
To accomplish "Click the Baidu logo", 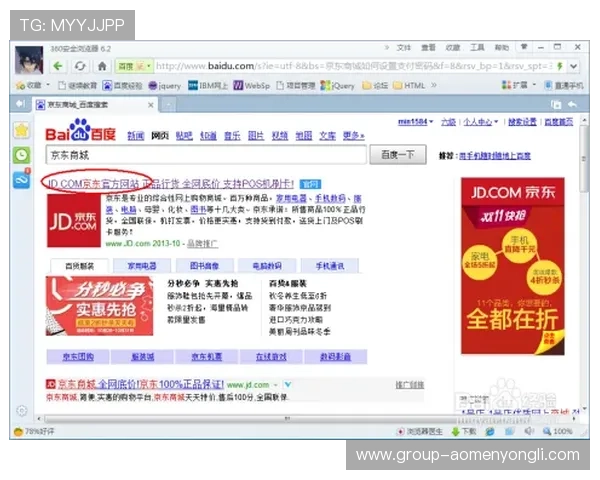I will point(80,130).
